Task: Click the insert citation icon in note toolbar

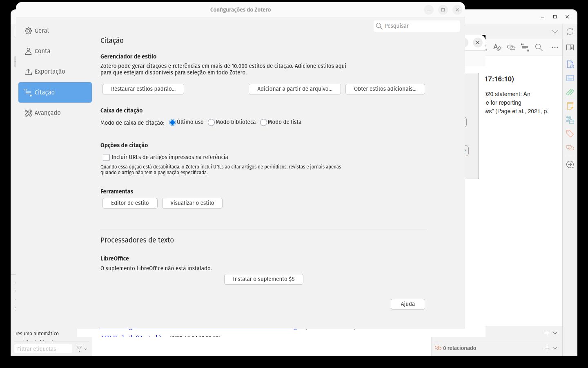Action: (x=525, y=47)
